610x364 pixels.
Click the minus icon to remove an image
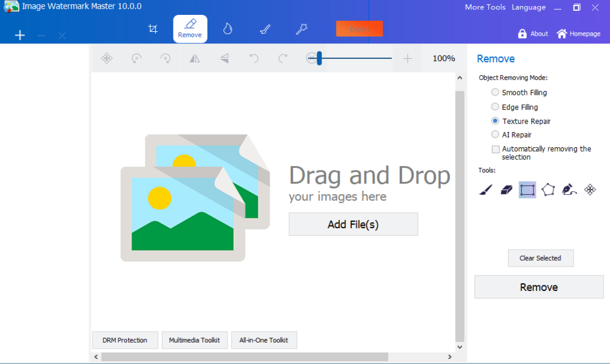click(x=41, y=36)
